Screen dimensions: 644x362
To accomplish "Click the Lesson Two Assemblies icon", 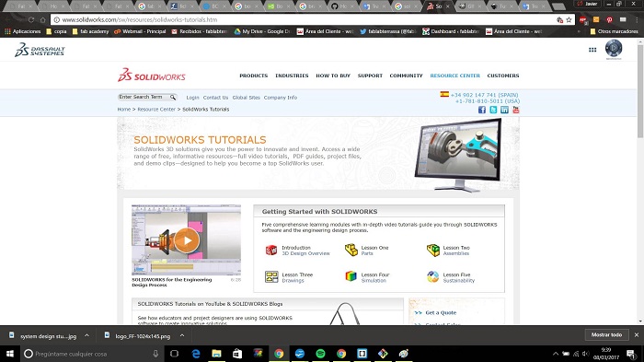I will click(433, 250).
